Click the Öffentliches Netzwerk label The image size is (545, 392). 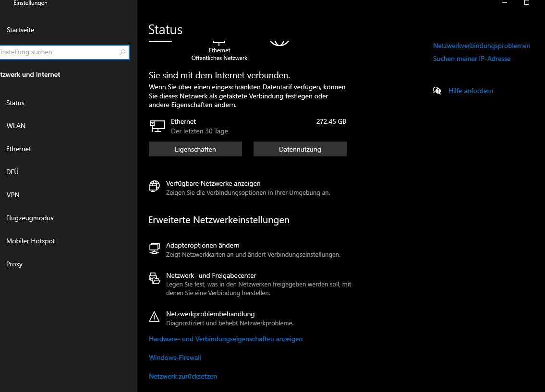[219, 58]
